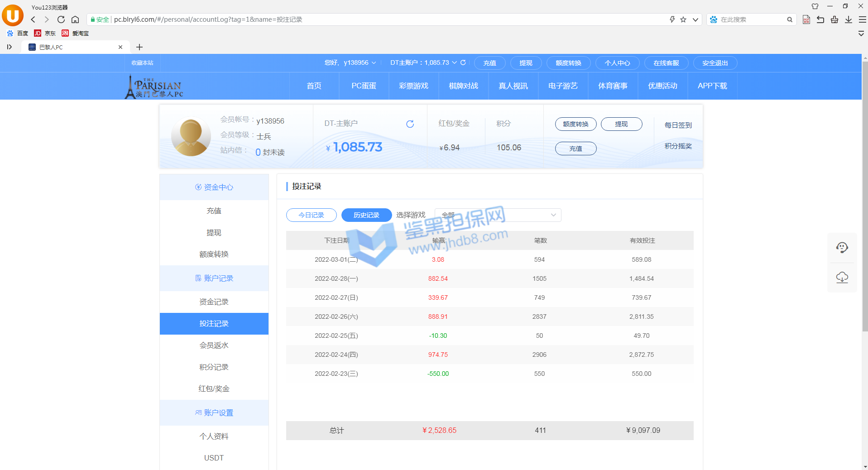Click the 安全退出 button

(x=715, y=63)
